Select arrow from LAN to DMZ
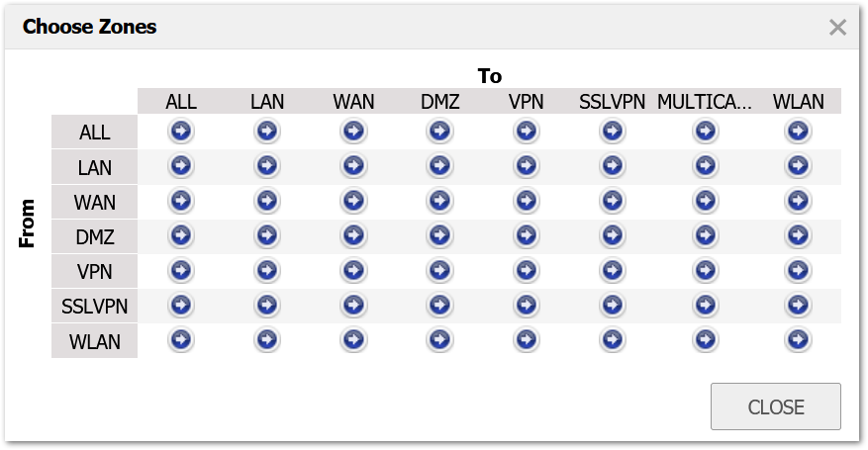 [440, 166]
